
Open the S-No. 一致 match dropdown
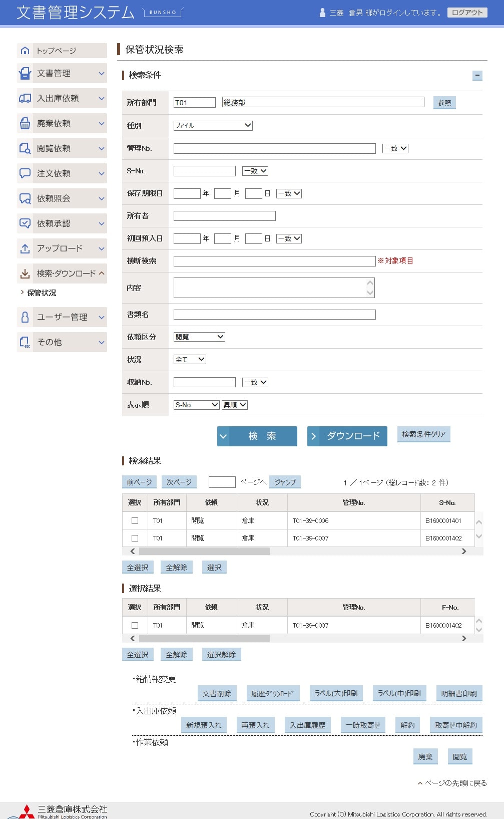pos(255,171)
